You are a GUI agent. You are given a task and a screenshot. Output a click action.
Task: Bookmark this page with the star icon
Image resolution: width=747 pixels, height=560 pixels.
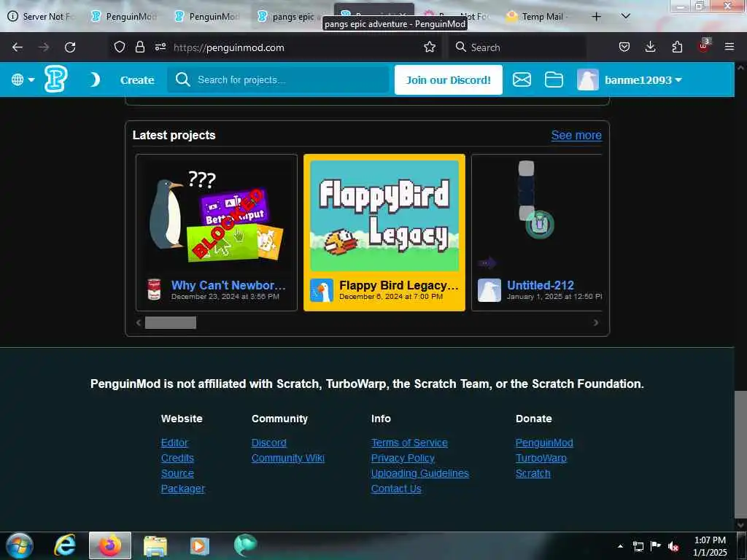point(430,47)
